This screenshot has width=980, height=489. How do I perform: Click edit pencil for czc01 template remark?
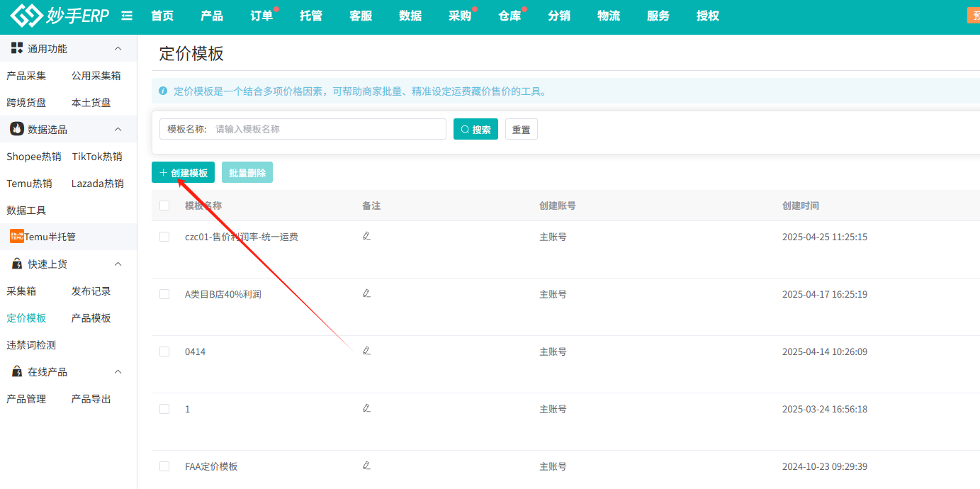pos(366,236)
